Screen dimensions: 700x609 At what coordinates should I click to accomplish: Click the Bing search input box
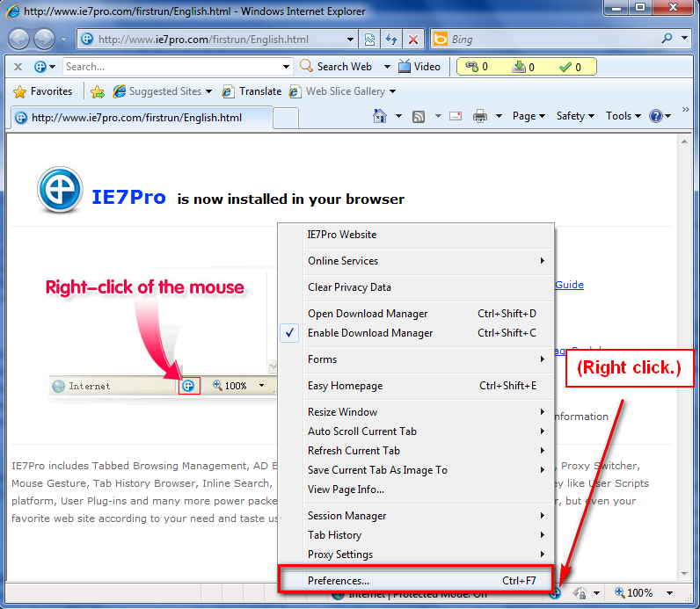coord(553,40)
